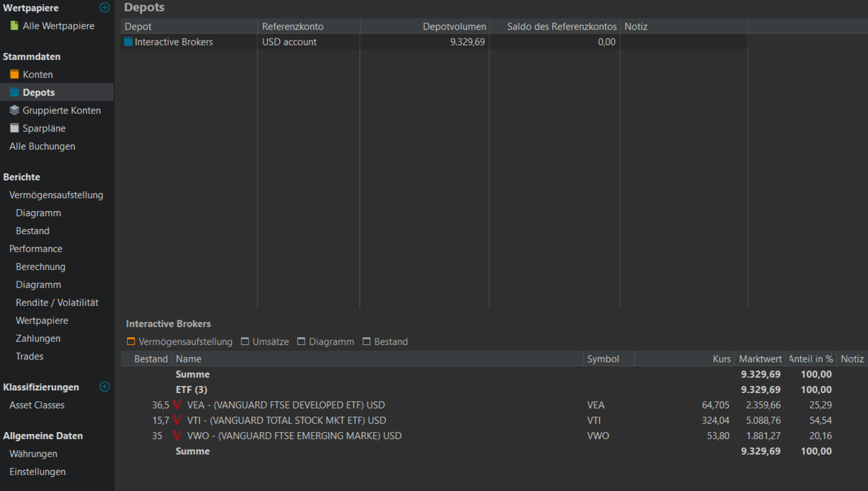Image resolution: width=868 pixels, height=491 pixels.
Task: Click the Sparpläne calendar icon
Action: [x=14, y=128]
